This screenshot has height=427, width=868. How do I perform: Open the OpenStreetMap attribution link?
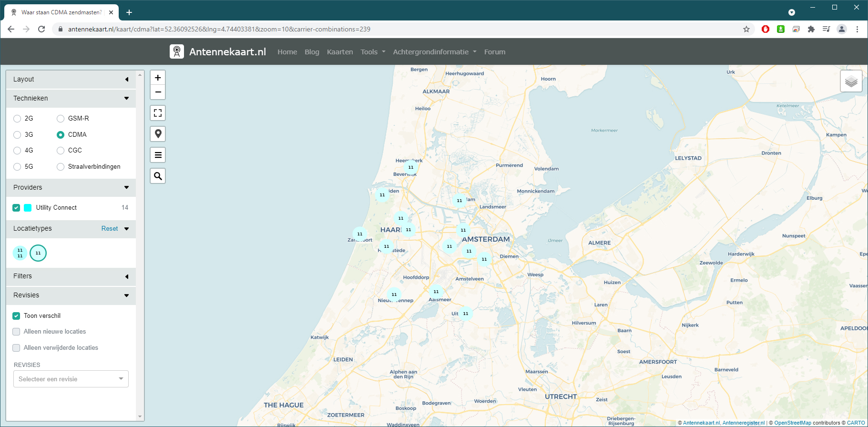(793, 423)
